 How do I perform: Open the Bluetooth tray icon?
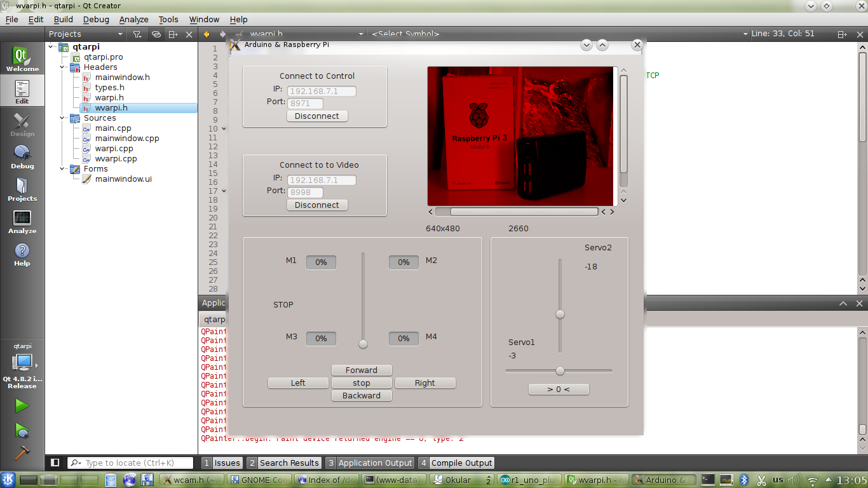745,480
